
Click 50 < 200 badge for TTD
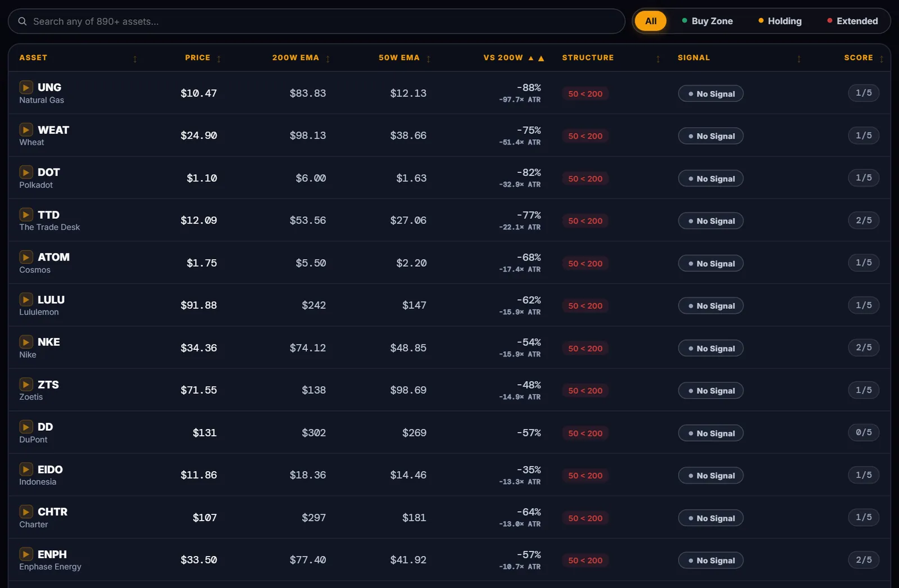(x=585, y=221)
